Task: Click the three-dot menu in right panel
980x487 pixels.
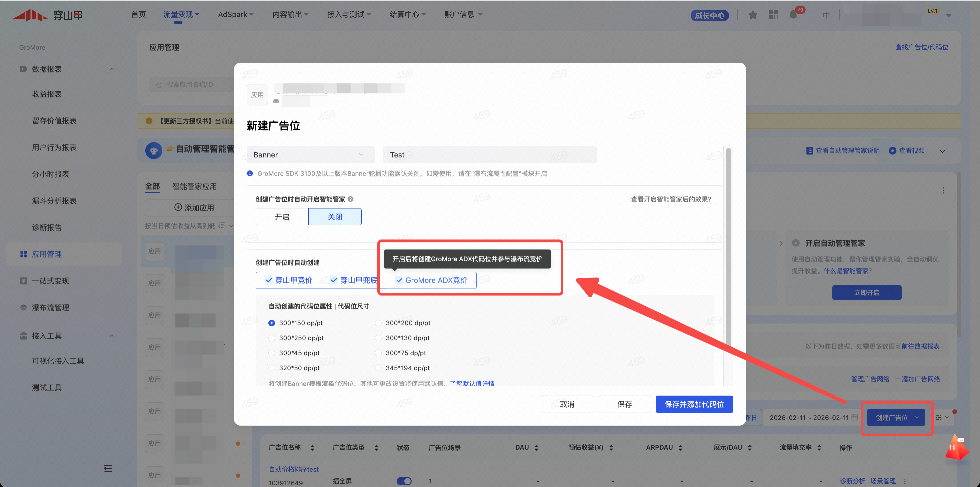Action: 943,190
